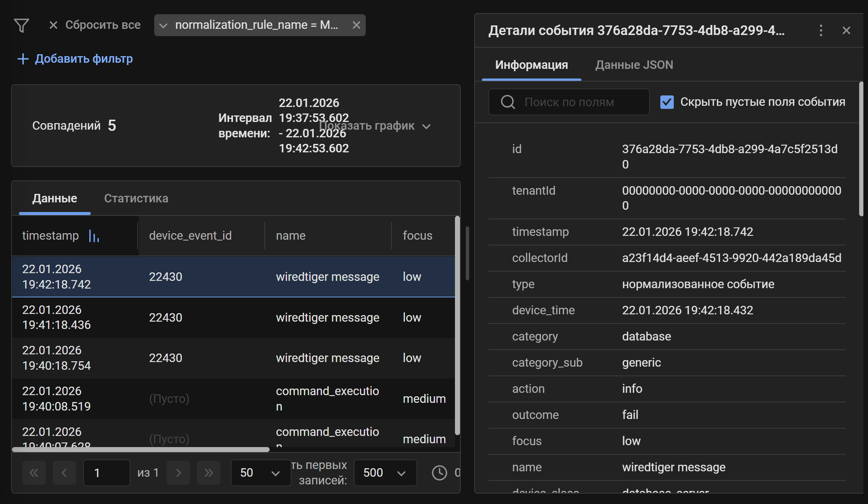Open the page size dropdown showing 50
Viewport: 868px width, 504px height.
coord(260,473)
